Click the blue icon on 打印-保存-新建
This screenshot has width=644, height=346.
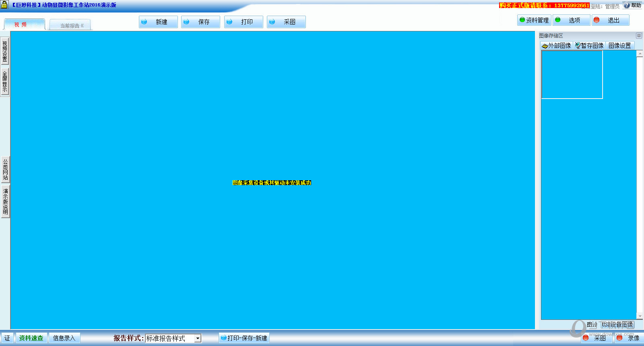click(x=224, y=338)
